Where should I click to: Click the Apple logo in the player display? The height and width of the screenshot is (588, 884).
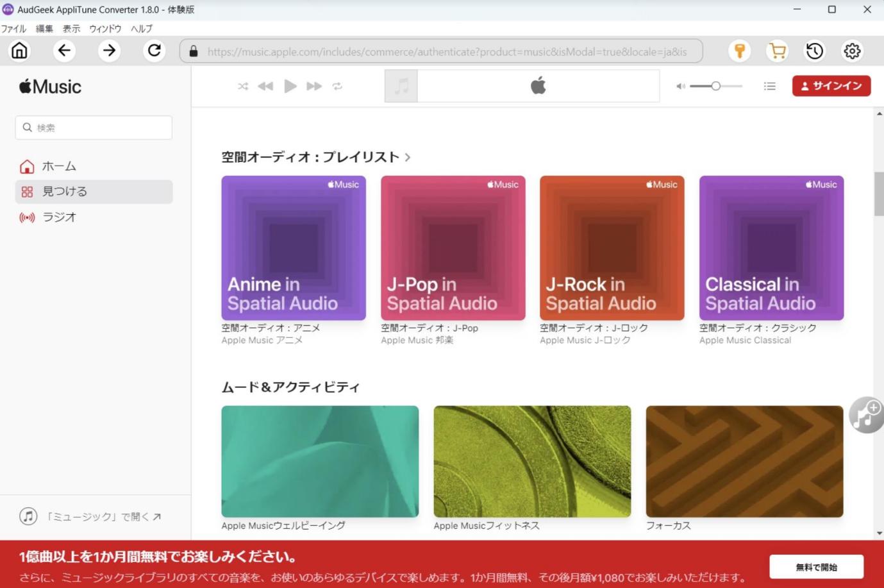click(x=538, y=85)
